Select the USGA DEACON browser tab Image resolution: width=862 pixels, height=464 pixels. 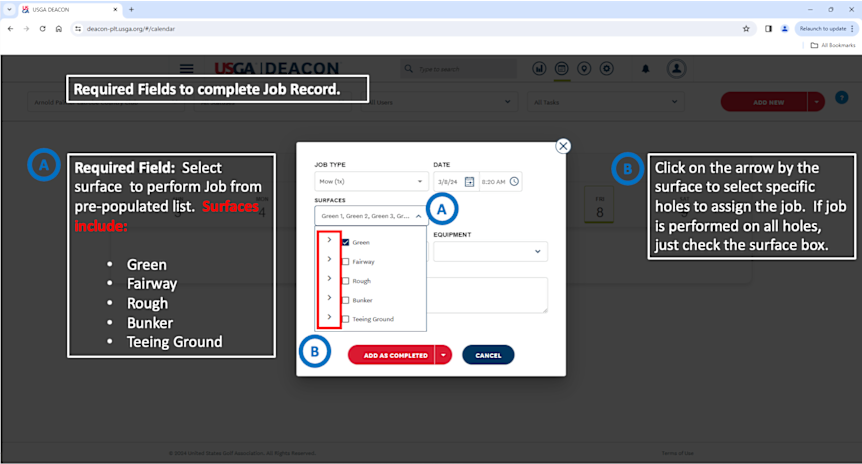(x=70, y=9)
